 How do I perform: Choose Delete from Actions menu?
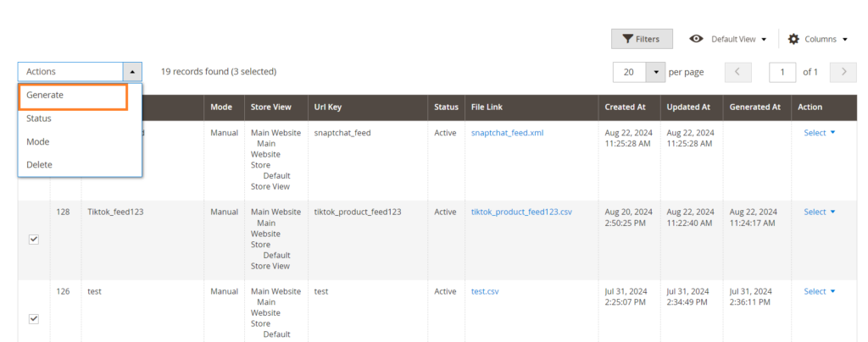point(39,165)
